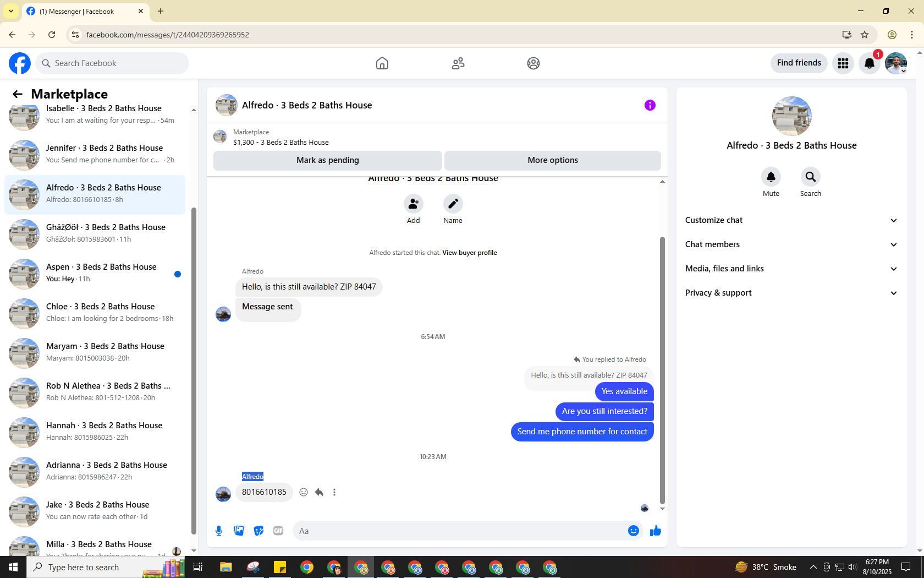The image size is (924, 578).
Task: Open Windows Start menu
Action: click(13, 567)
